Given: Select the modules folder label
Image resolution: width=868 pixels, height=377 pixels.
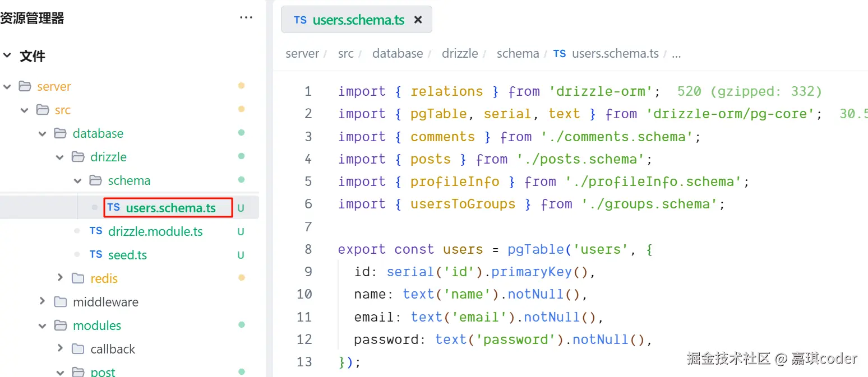Looking at the screenshot, I should pyautogui.click(x=97, y=325).
